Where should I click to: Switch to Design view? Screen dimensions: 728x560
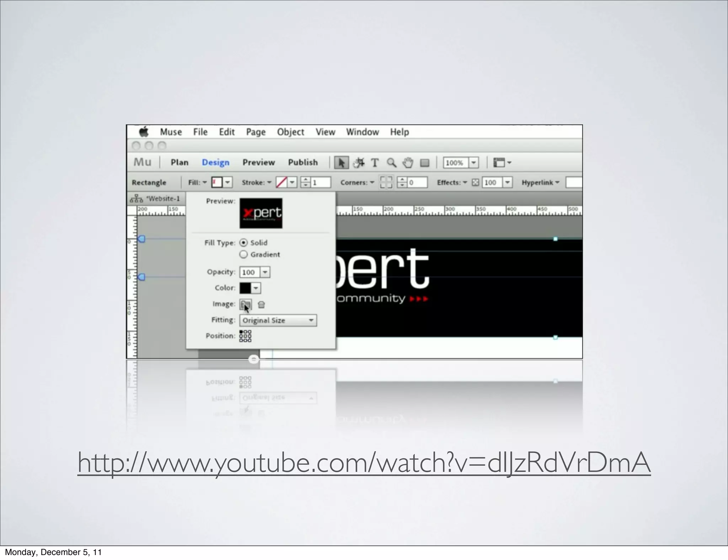pyautogui.click(x=215, y=163)
